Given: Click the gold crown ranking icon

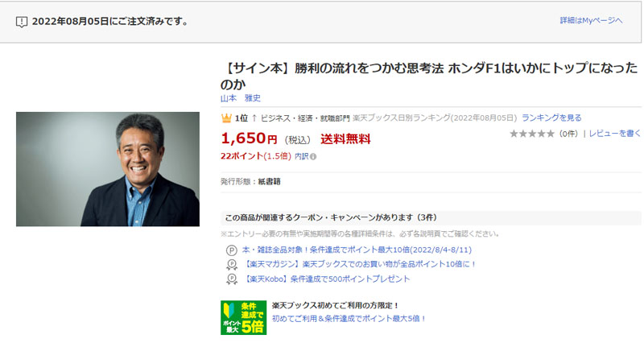Looking at the screenshot, I should (x=226, y=118).
